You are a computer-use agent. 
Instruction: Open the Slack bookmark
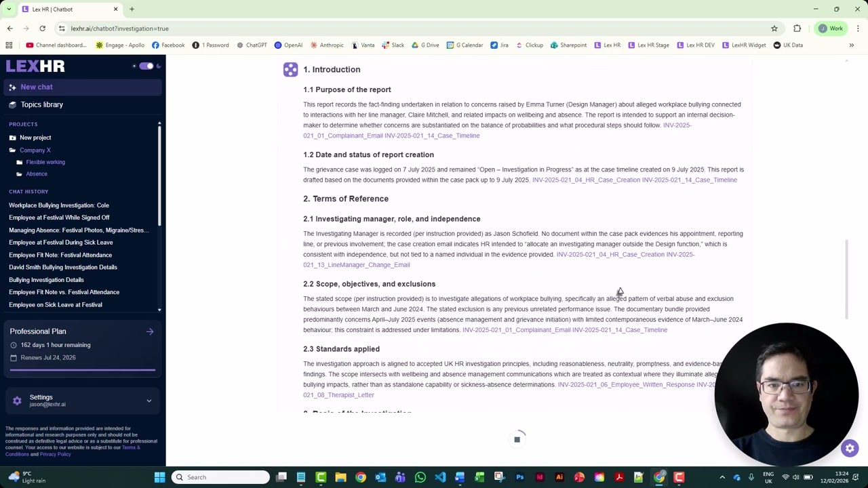coord(393,45)
